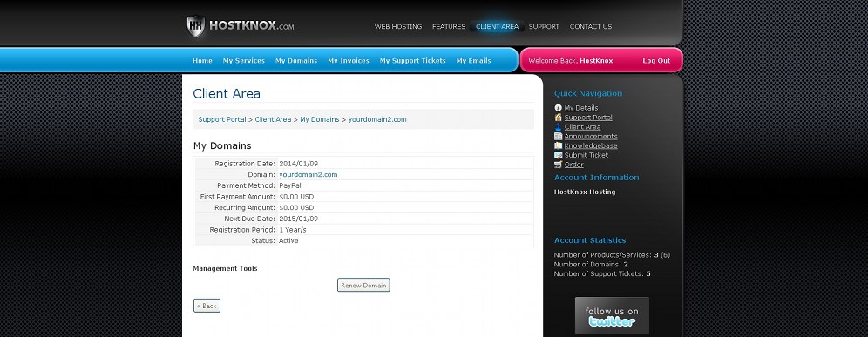
Task: Click the Number of Domains statistic
Action: pos(591,265)
